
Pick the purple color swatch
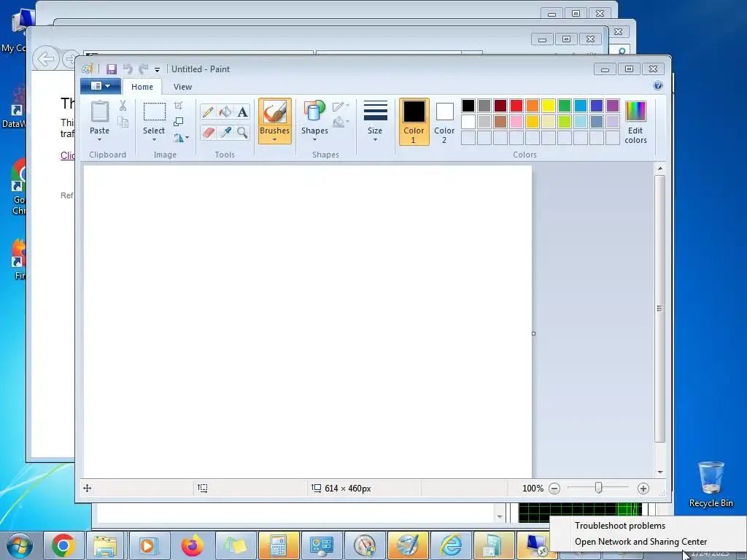[613, 106]
